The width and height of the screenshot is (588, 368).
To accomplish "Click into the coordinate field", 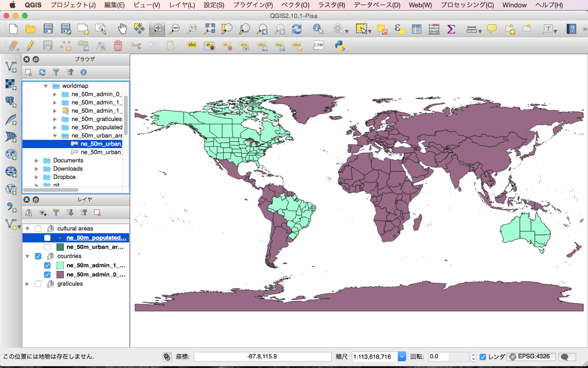I will [x=262, y=357].
